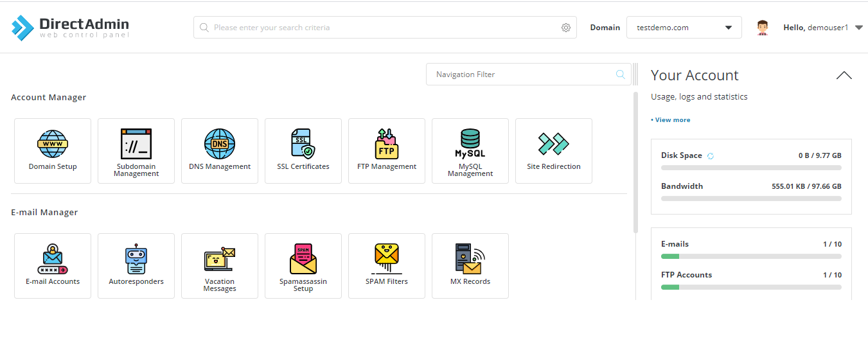Open FTP Management
Image resolution: width=868 pixels, height=361 pixels.
click(387, 151)
